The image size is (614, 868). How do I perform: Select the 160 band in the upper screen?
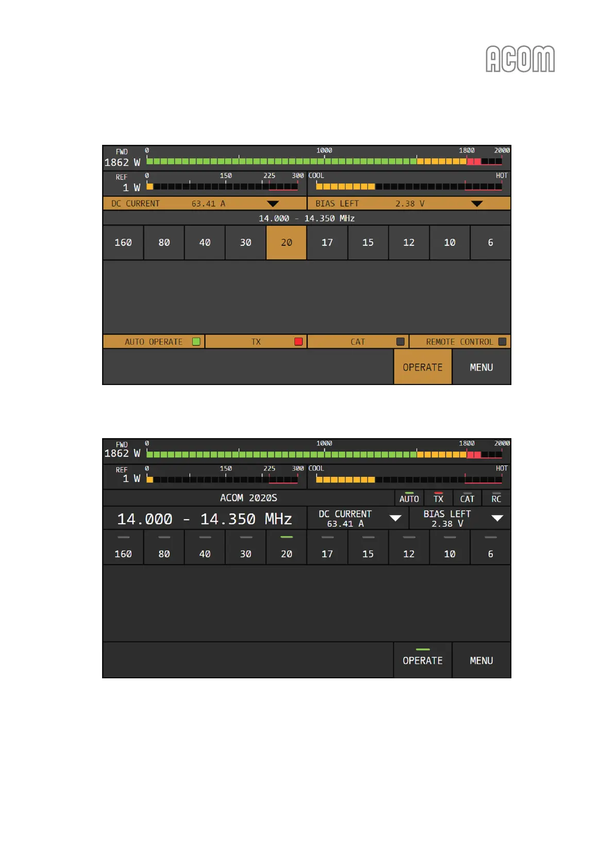coord(123,242)
